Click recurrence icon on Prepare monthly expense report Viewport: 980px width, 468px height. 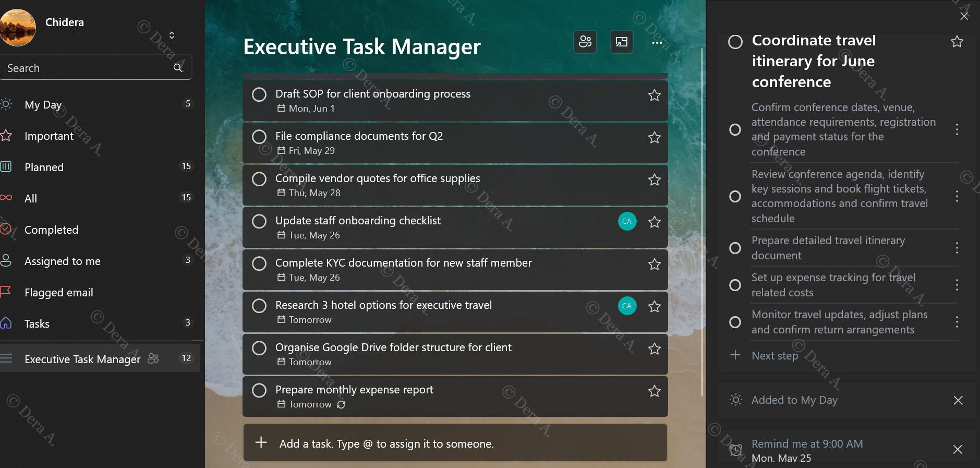point(341,404)
